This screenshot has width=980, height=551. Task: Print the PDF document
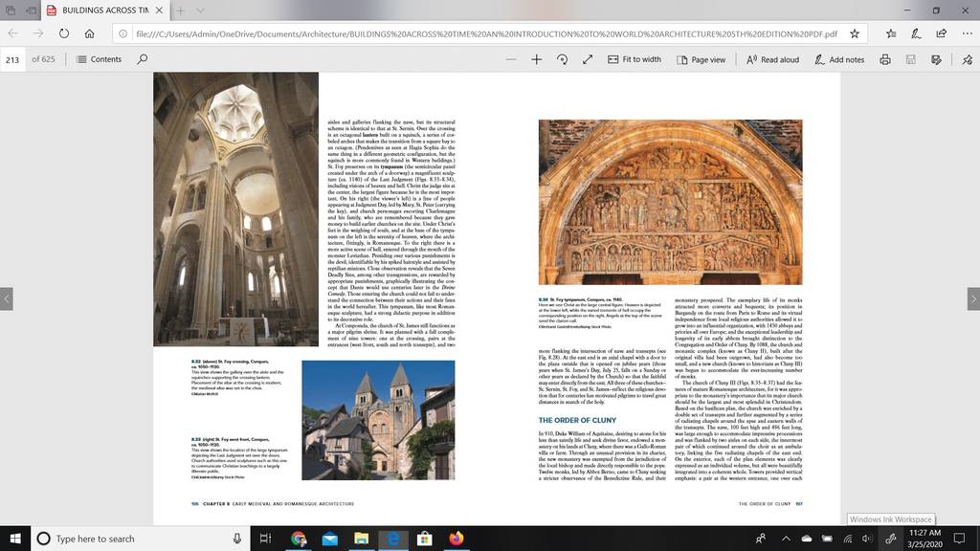(885, 59)
